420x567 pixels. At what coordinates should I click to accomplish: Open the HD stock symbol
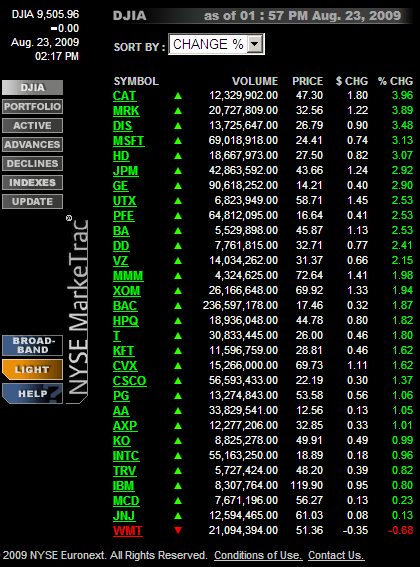click(x=121, y=156)
